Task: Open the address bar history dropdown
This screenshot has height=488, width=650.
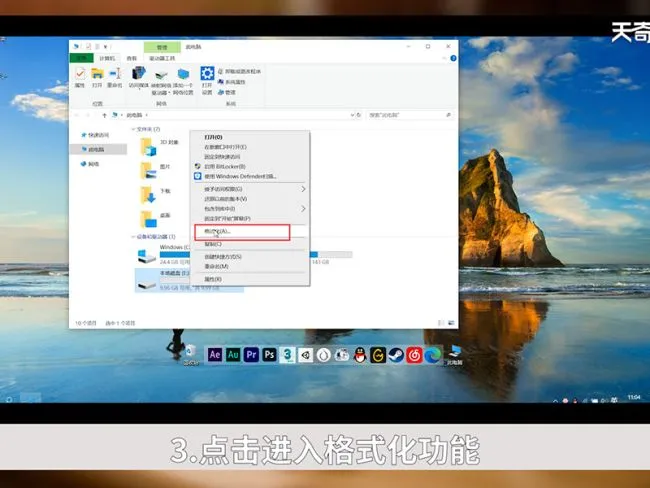Action: [x=352, y=115]
